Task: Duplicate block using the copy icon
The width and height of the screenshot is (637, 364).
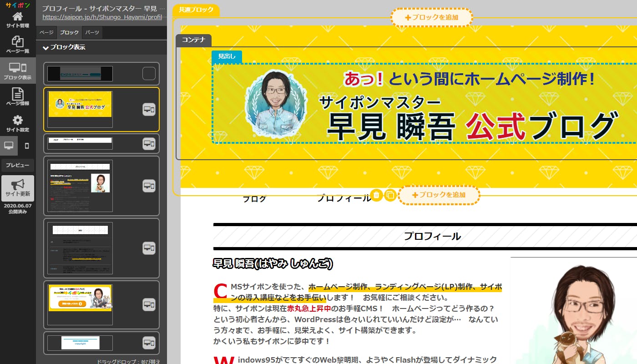Action: [390, 195]
